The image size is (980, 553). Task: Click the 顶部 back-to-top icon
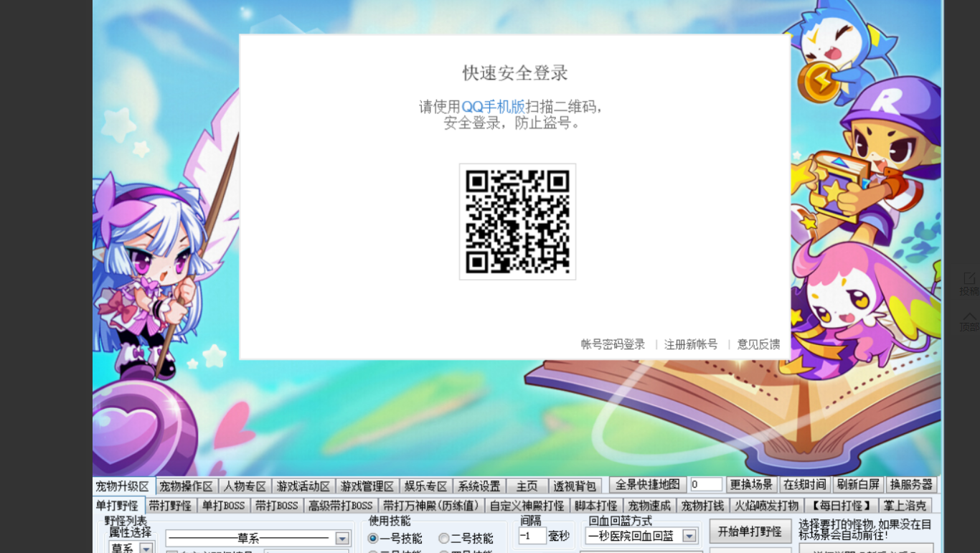click(x=970, y=321)
